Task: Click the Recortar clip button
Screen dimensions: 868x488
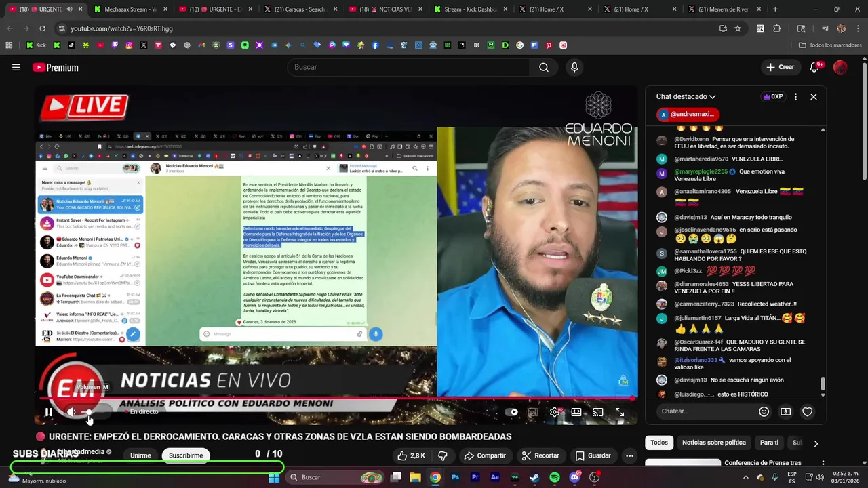Action: coord(540,455)
